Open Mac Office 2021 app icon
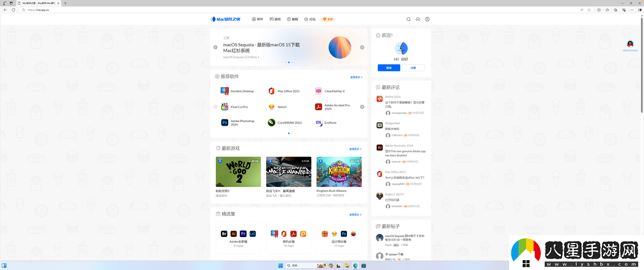Viewport: 644px width, 270px height. (x=271, y=91)
